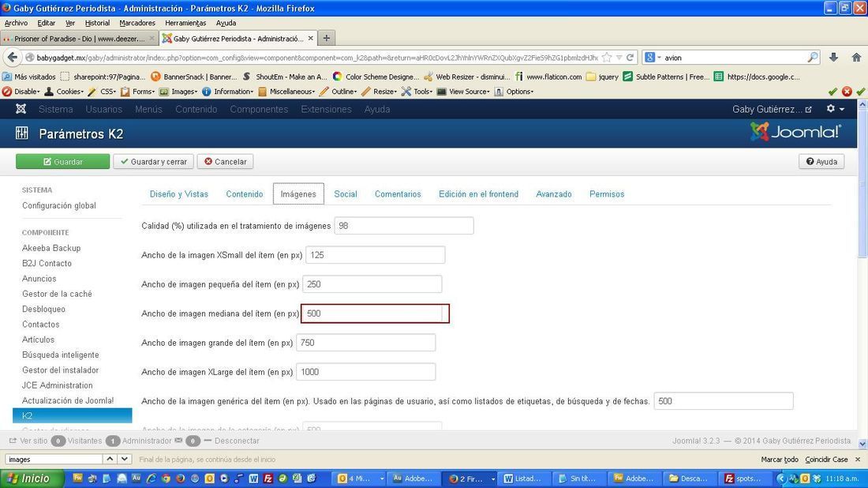Viewport: 868px width, 488px height.
Task: Find previous match with up arrow in find bar
Action: point(110,460)
